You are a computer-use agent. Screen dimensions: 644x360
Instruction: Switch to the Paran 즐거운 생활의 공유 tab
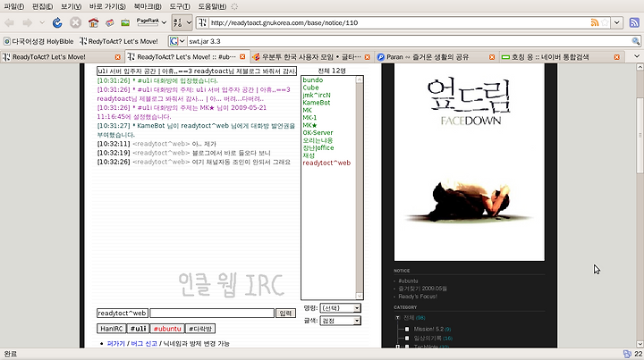point(431,57)
